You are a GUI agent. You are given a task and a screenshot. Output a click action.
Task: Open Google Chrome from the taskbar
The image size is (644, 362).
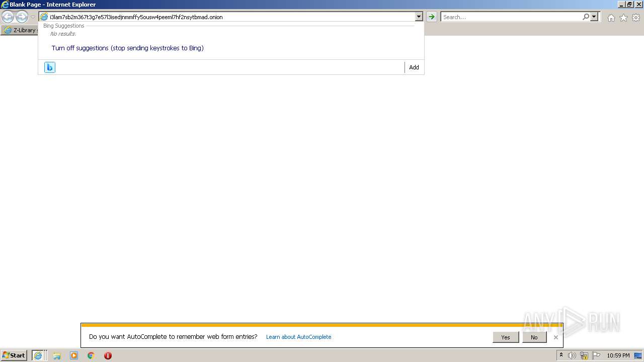[91, 355]
